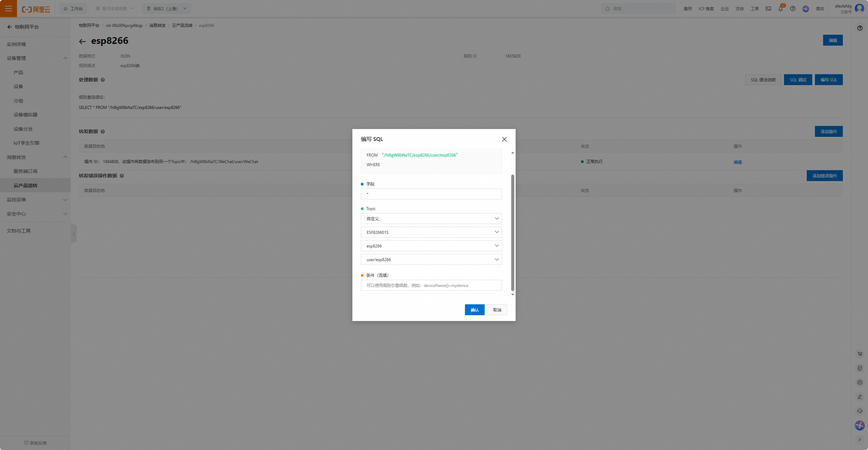
Task: Click the user avatar icon
Action: coord(859,8)
